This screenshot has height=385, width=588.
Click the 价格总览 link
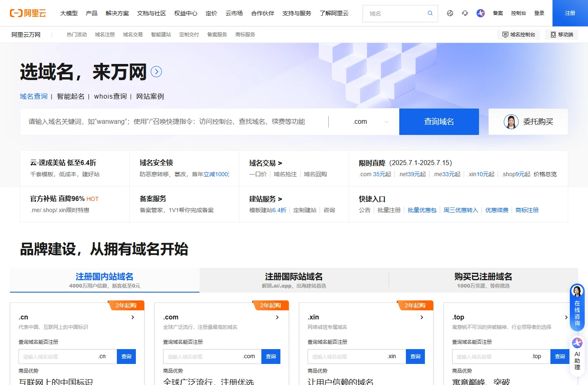click(x=545, y=174)
